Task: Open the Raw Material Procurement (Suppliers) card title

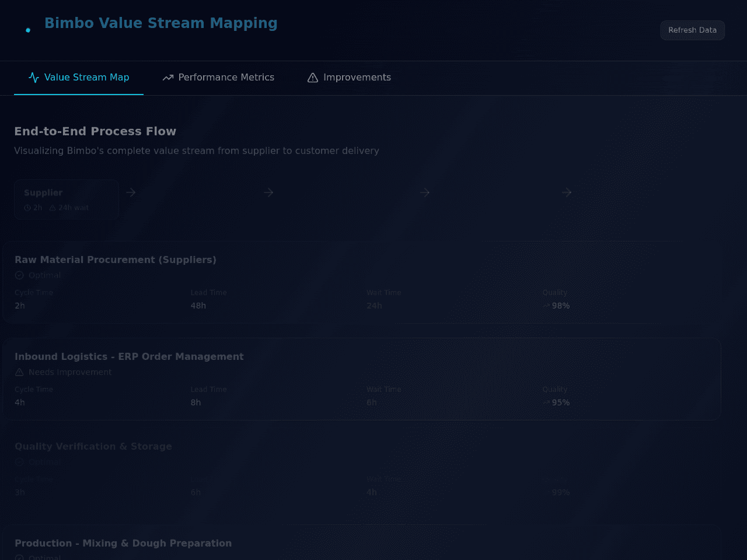Action: tap(116, 260)
